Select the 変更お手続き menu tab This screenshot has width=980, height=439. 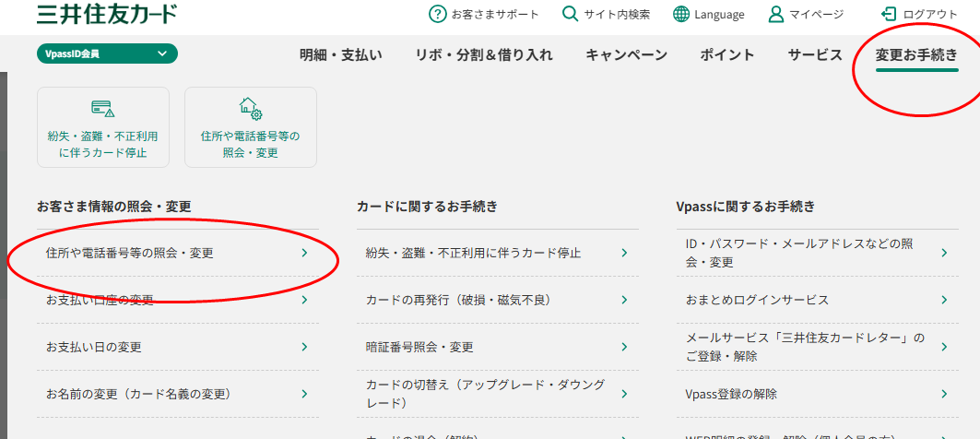(917, 55)
